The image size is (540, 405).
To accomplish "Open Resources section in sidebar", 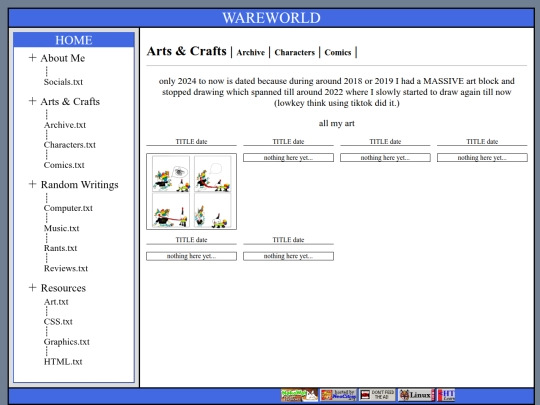I will coord(63,288).
